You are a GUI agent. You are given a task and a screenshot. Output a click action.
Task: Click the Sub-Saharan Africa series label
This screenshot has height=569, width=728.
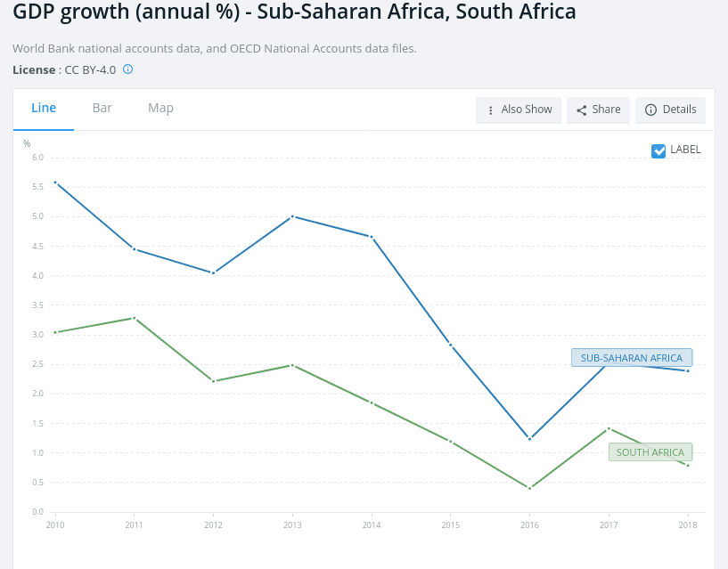pos(631,358)
